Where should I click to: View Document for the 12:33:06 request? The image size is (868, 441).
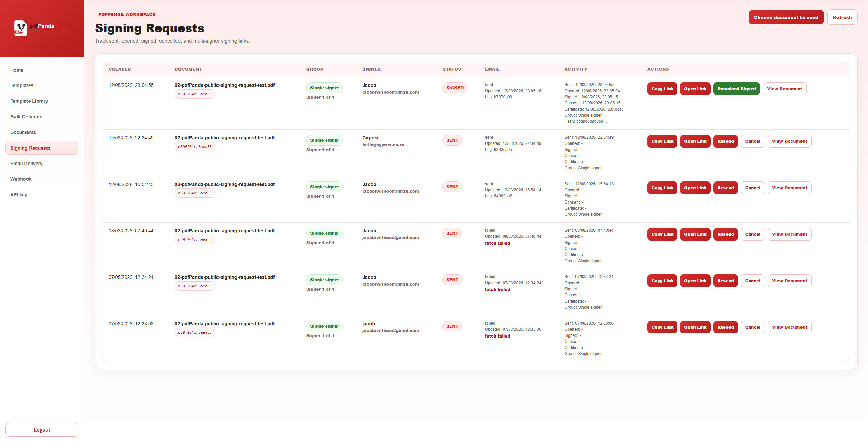tap(789, 327)
